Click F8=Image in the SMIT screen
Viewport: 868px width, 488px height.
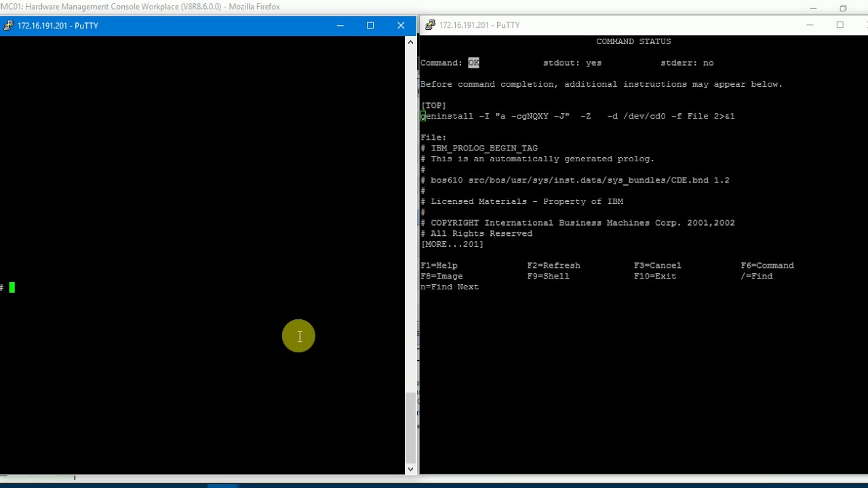point(441,277)
